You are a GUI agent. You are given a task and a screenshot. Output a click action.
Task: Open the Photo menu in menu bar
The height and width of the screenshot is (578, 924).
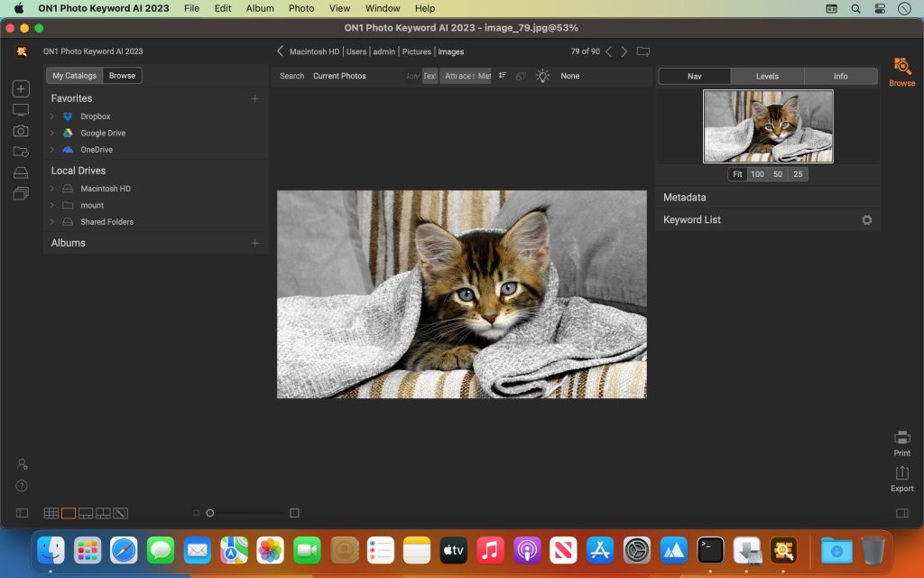(301, 8)
